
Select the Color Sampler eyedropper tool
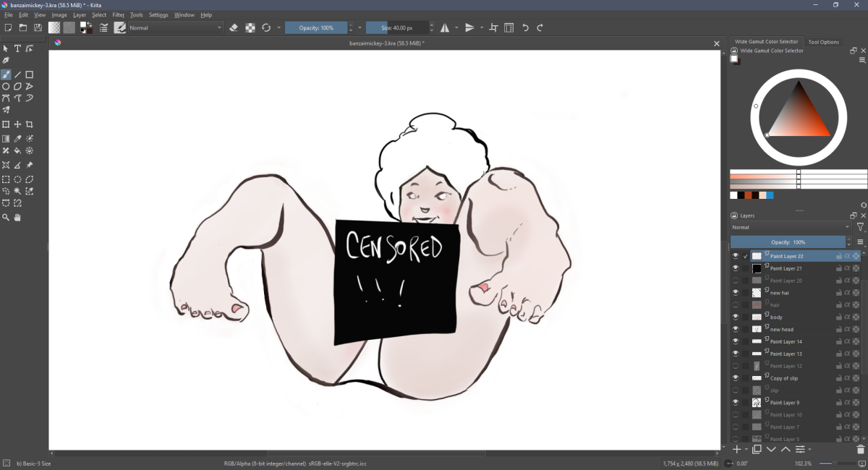coord(17,139)
